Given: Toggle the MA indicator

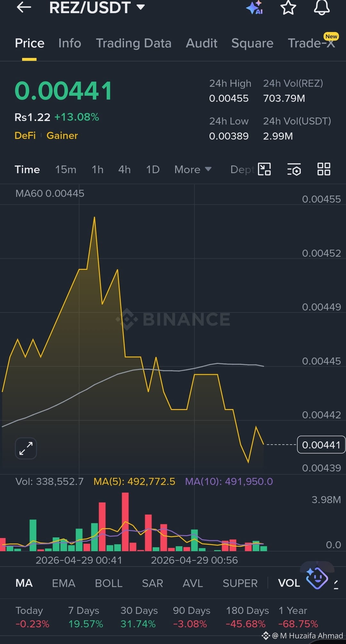Looking at the screenshot, I should click(24, 583).
